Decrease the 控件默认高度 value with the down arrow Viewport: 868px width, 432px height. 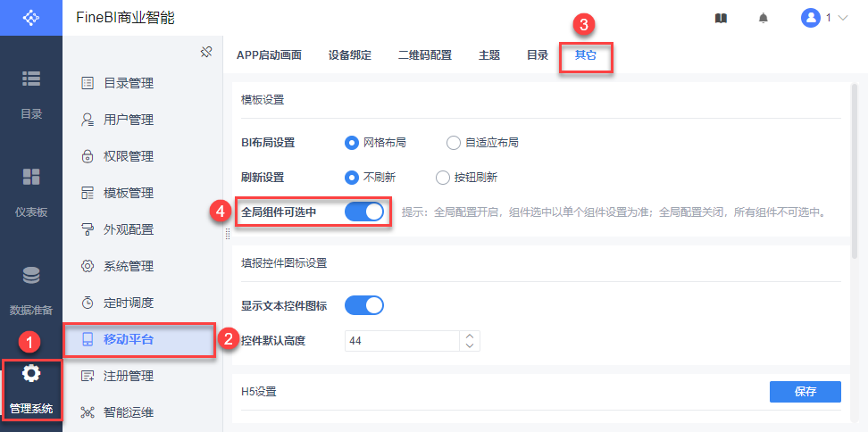click(470, 345)
